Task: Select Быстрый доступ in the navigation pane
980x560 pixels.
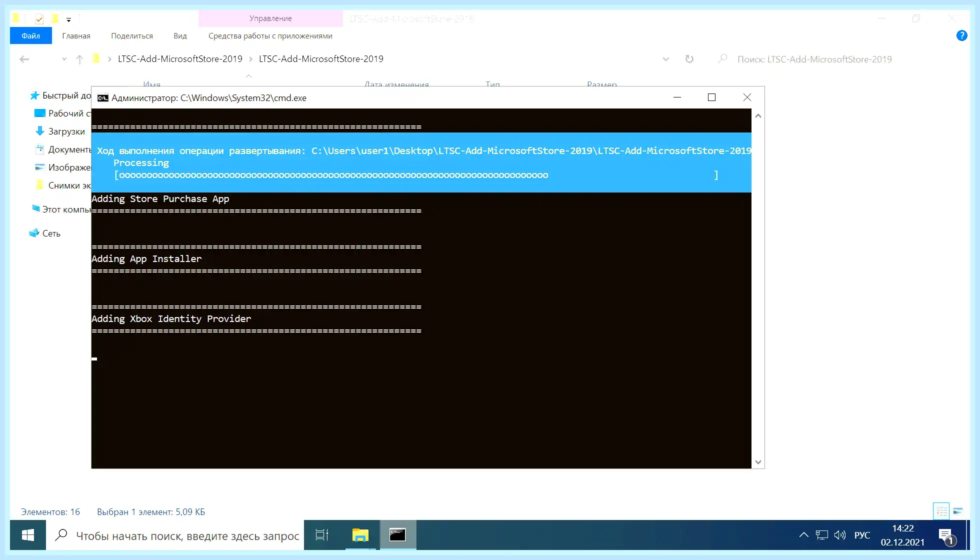Action: tap(60, 95)
